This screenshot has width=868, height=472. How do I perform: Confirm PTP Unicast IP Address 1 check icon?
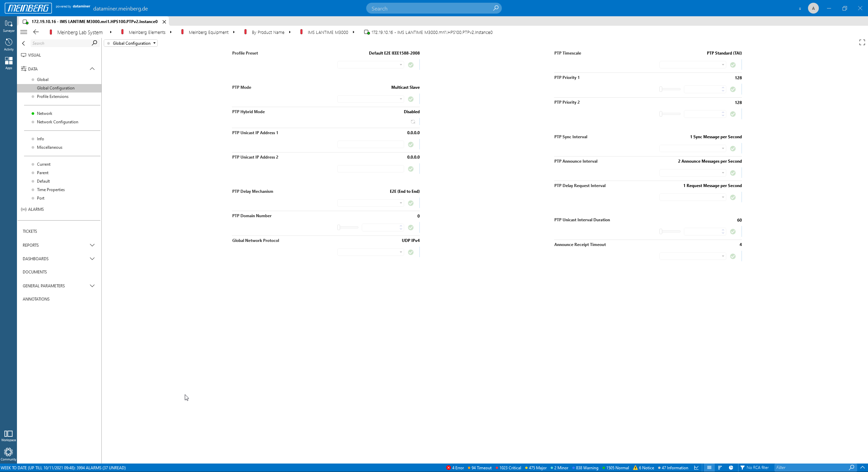tap(411, 145)
